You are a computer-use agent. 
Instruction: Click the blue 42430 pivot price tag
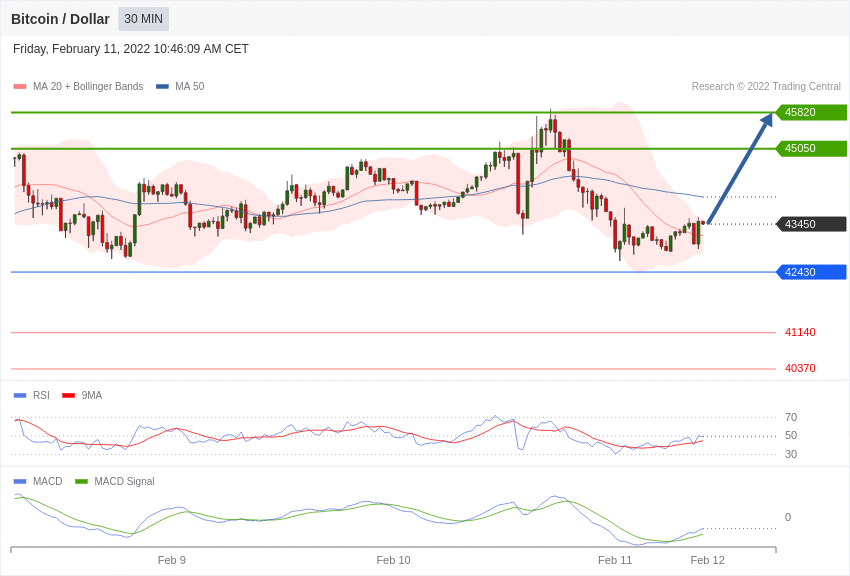pos(811,272)
